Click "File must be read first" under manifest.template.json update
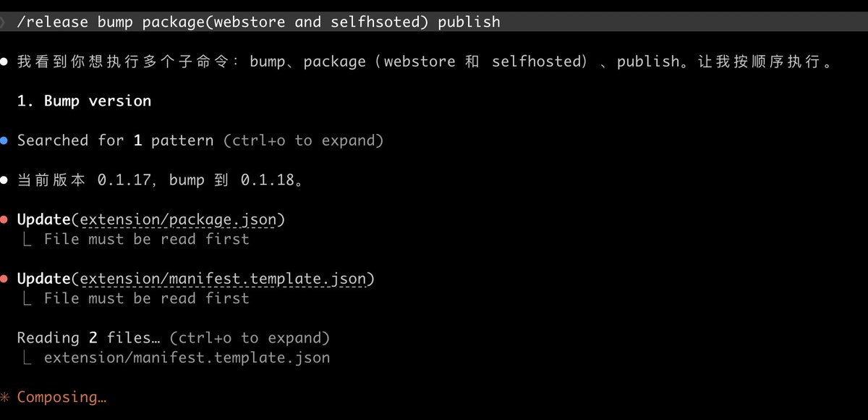The height and width of the screenshot is (420, 868). tap(146, 298)
